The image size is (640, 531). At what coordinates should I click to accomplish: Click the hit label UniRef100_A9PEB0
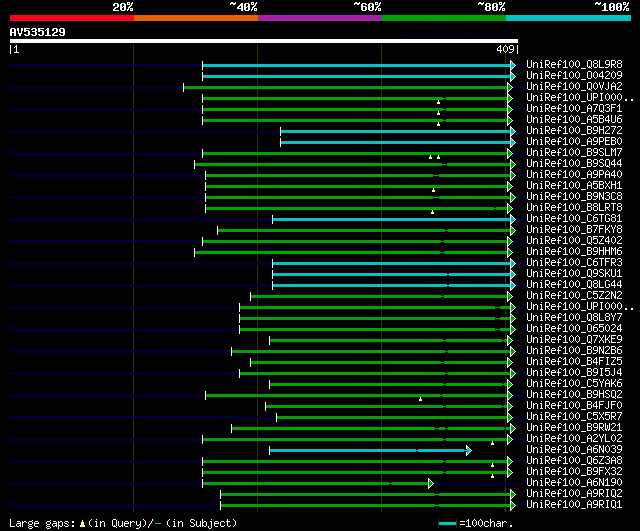coord(574,142)
